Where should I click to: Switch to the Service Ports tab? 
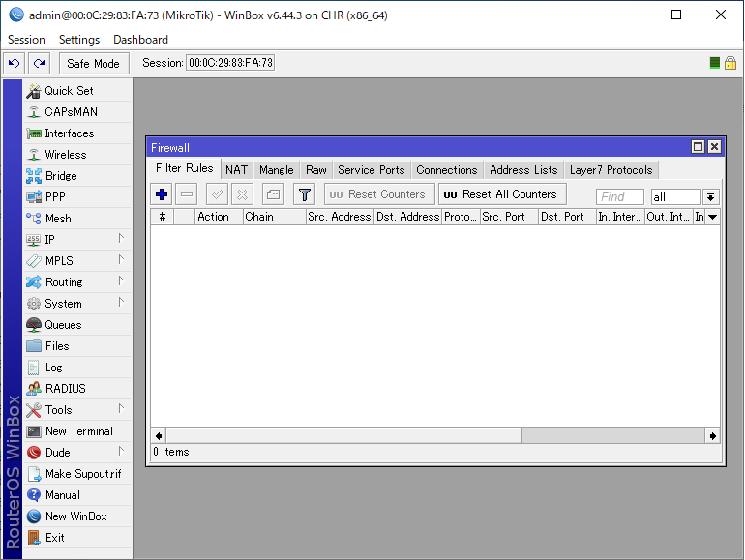(x=372, y=170)
